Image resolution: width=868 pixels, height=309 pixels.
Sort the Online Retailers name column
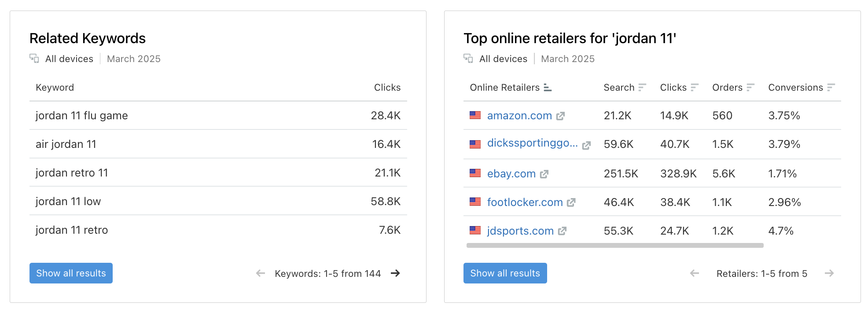click(x=548, y=87)
